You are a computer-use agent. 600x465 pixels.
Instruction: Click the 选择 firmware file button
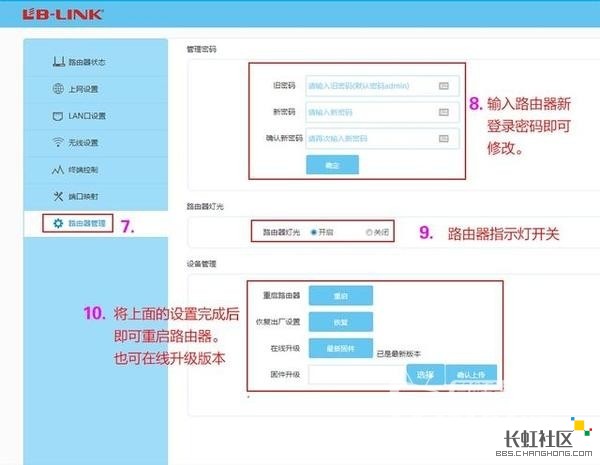coord(424,374)
